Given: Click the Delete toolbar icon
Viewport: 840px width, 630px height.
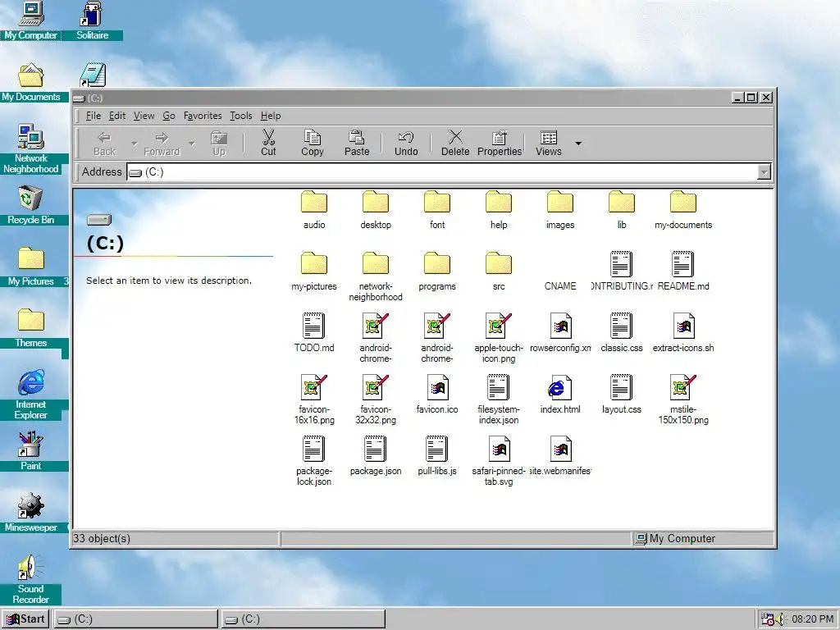Looking at the screenshot, I should [455, 143].
